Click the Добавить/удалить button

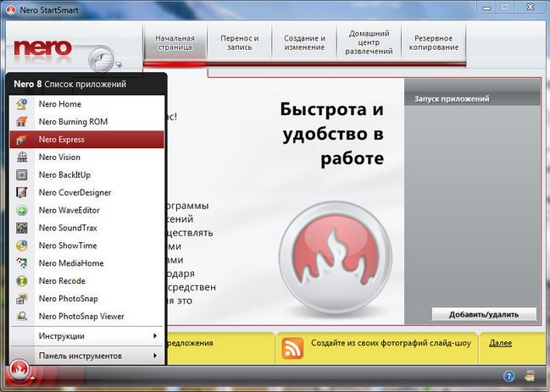coord(484,315)
